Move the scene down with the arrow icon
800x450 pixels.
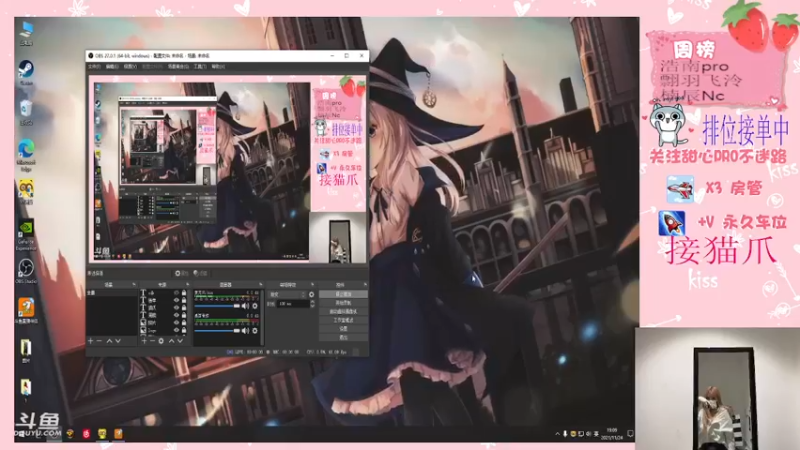tap(118, 341)
